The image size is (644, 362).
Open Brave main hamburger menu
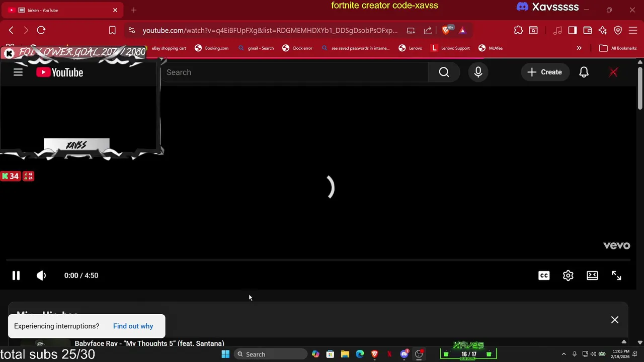coord(633,30)
